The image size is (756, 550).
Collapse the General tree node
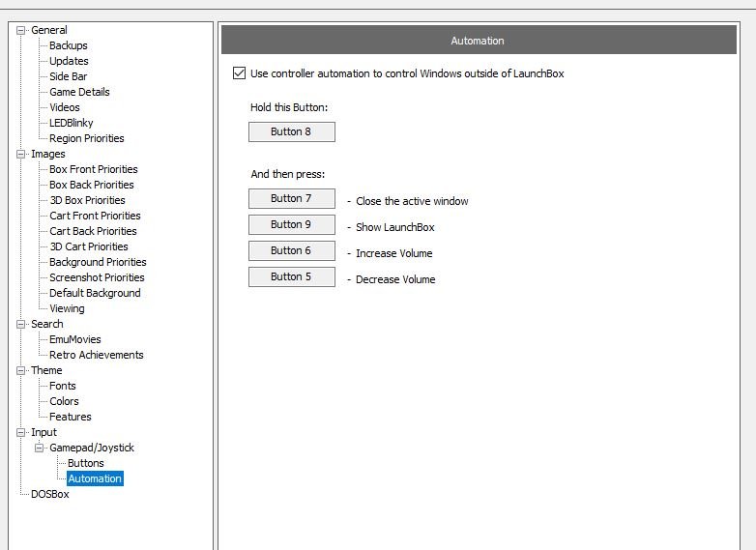point(20,30)
